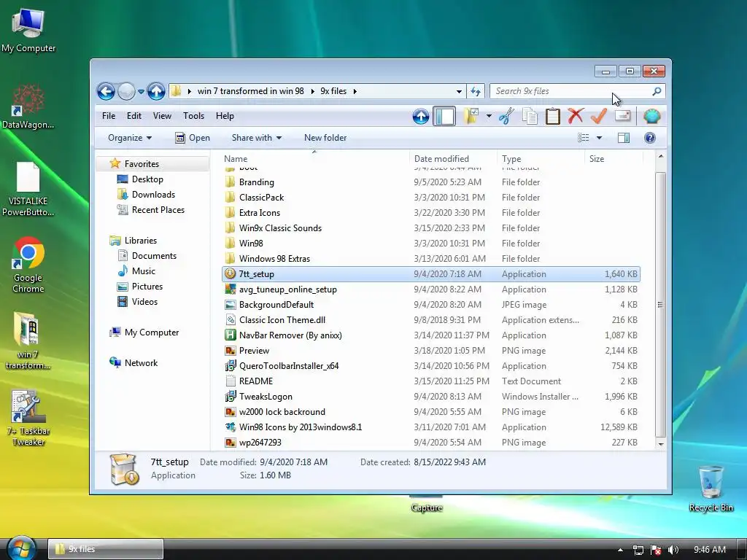This screenshot has width=747, height=560.
Task: Click New folder button
Action: 325,138
